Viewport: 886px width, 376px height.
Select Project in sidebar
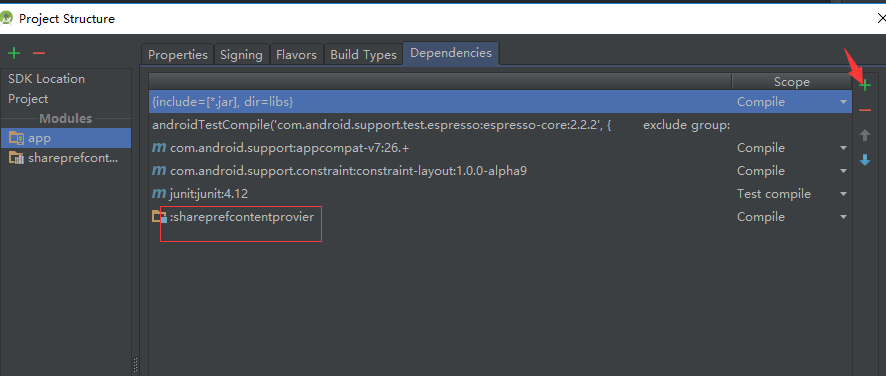click(x=28, y=98)
